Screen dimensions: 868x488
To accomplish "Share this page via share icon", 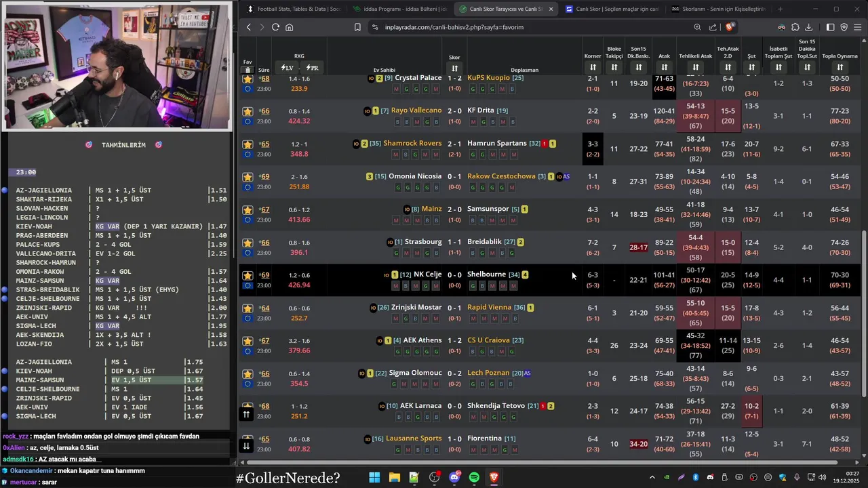I will (713, 27).
